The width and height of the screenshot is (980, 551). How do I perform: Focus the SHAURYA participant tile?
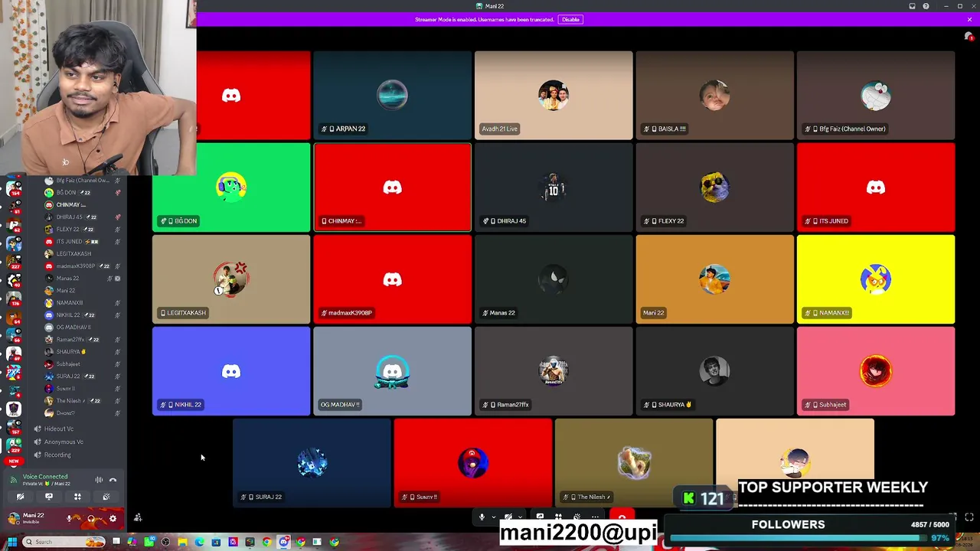pyautogui.click(x=714, y=371)
